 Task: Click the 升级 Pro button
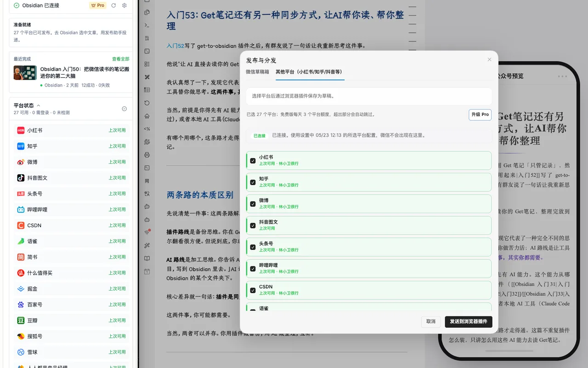[480, 115]
